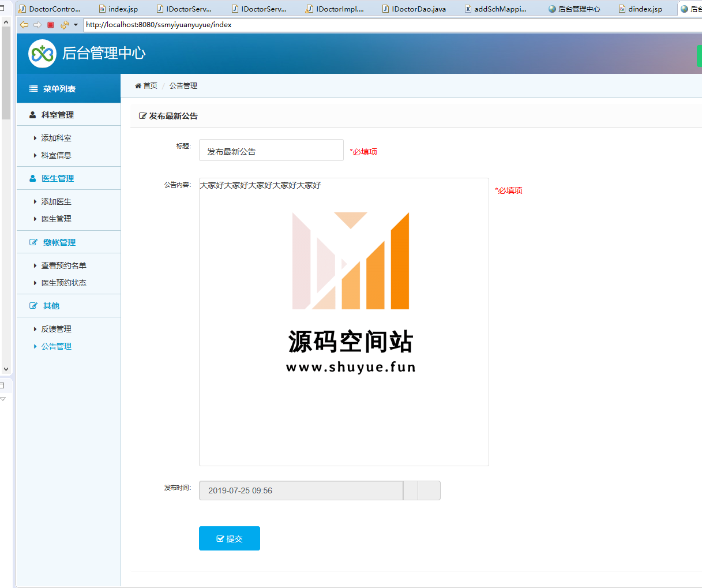Click the 查看预约名单 caret arrow
Screen dimensions: 702x588
click(35, 265)
